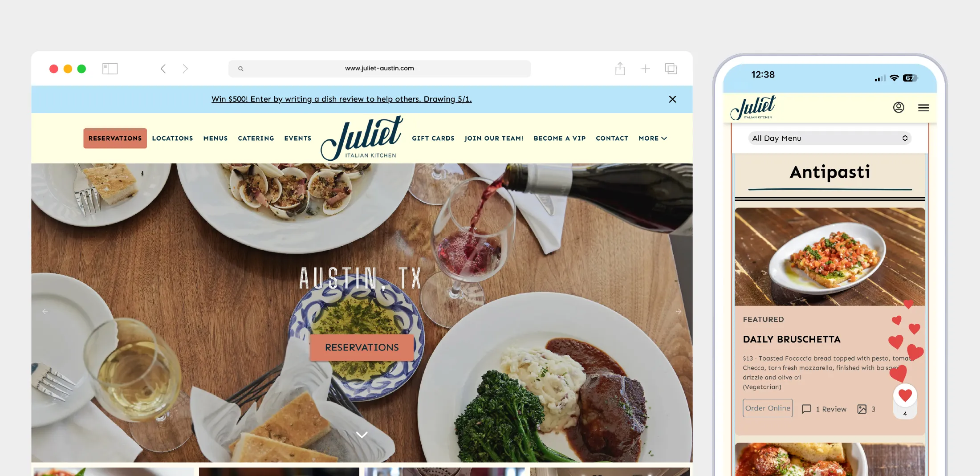Open the Catering nav item
The width and height of the screenshot is (980, 476).
pos(256,138)
